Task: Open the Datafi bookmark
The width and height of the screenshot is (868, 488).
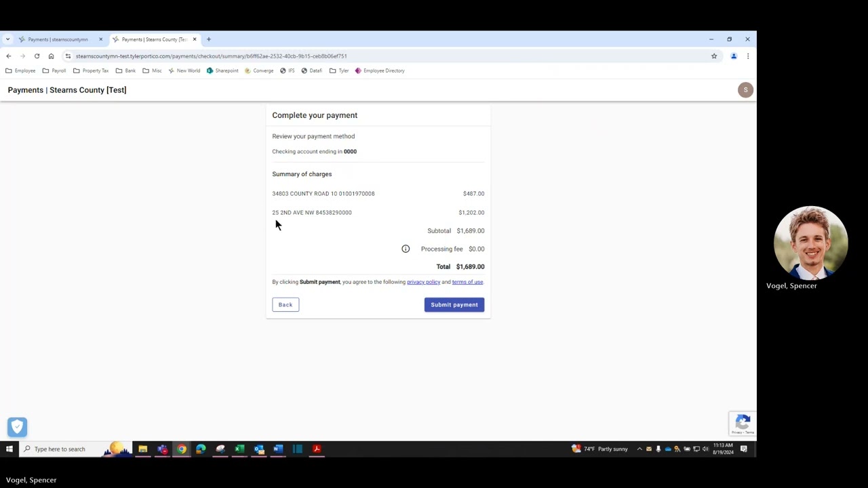Action: 311,70
